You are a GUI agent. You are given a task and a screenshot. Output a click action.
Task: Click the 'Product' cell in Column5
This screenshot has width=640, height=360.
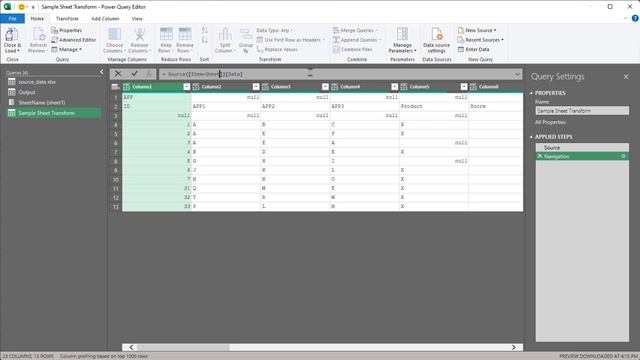click(x=434, y=106)
